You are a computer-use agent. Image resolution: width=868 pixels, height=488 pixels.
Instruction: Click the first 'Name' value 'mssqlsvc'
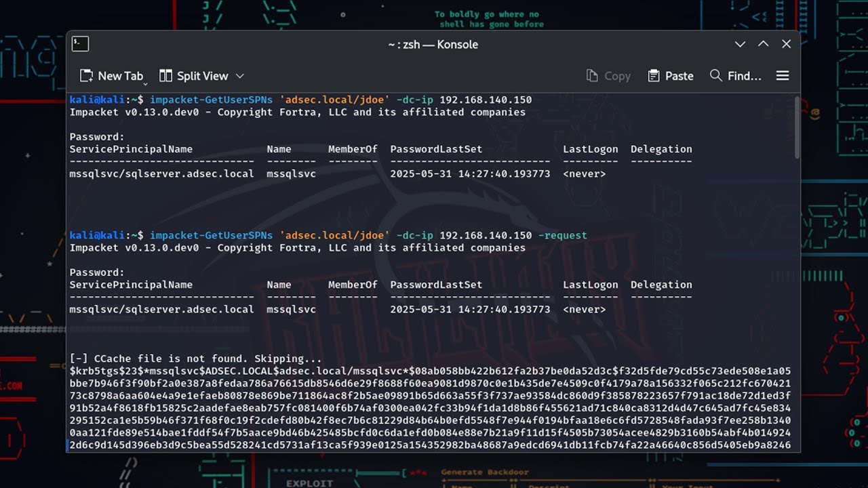coord(292,174)
